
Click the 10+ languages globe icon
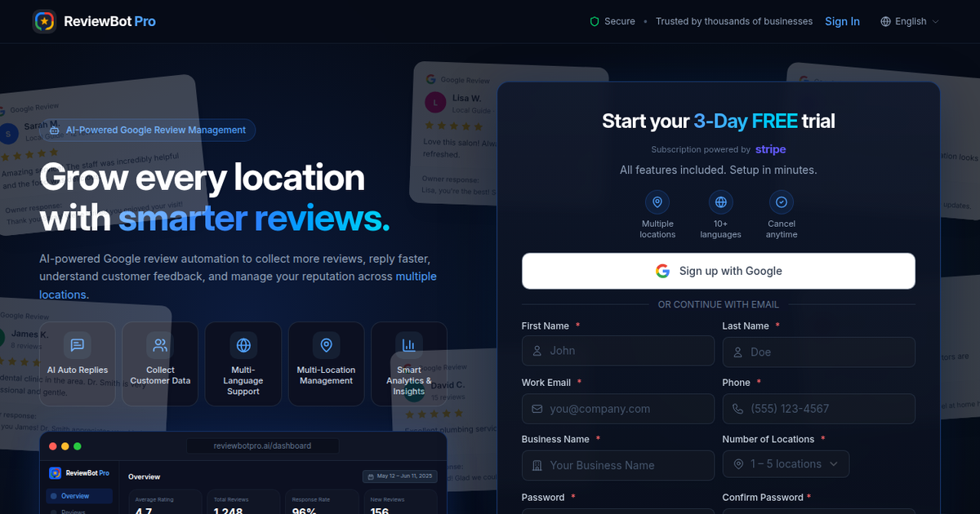click(720, 202)
